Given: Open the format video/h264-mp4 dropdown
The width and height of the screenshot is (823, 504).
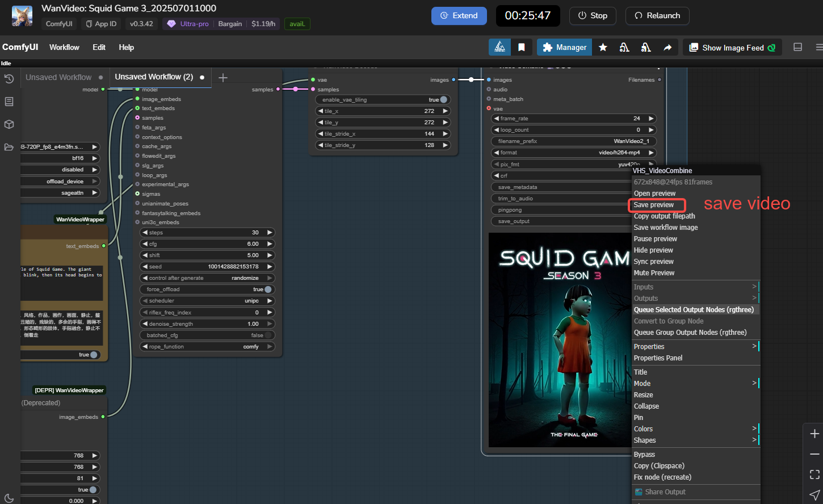Looking at the screenshot, I should pyautogui.click(x=573, y=153).
